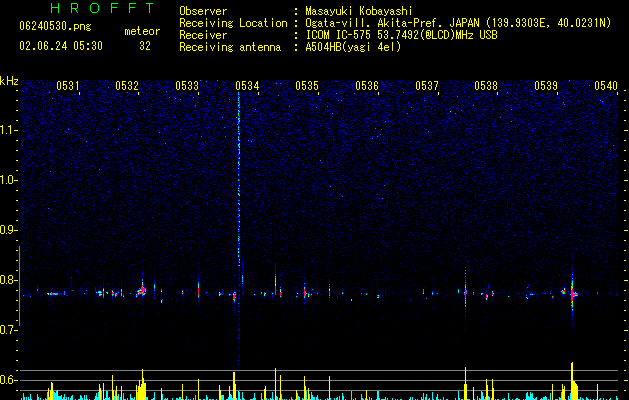Click the 0534 time marker

247,86
